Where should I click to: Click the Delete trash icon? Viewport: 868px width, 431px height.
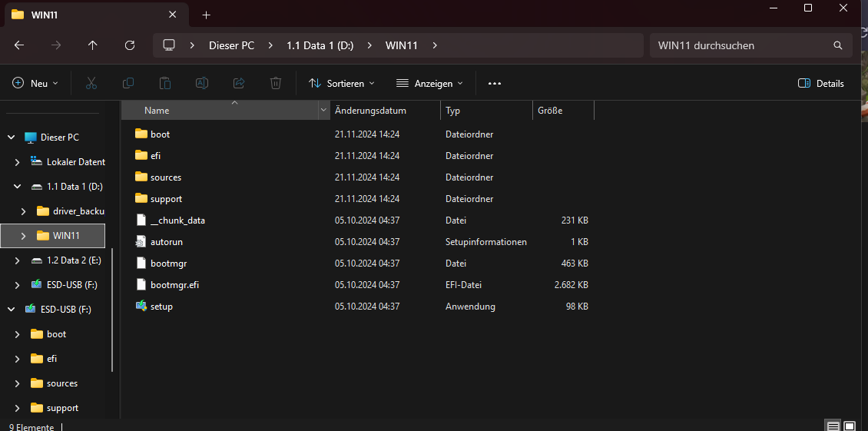276,83
